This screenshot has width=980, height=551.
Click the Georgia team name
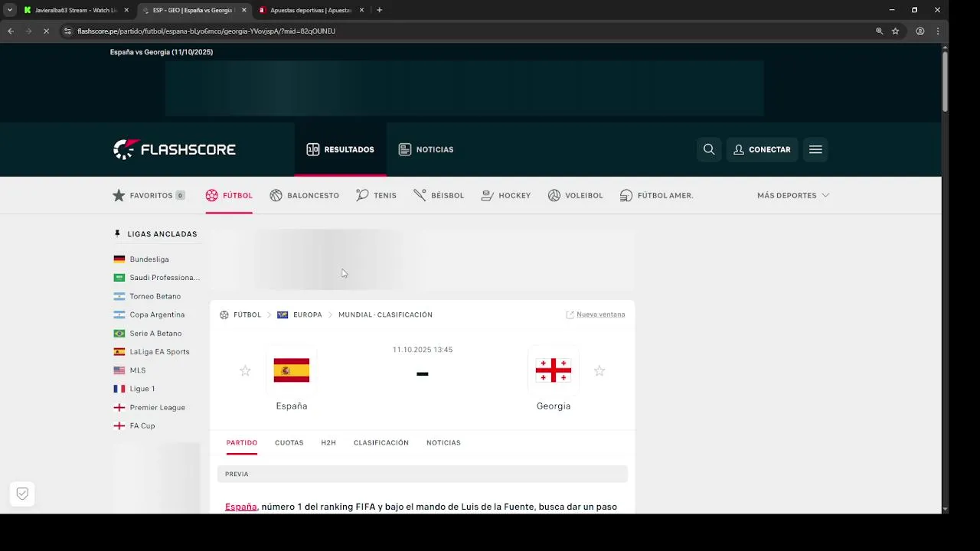[x=554, y=406]
